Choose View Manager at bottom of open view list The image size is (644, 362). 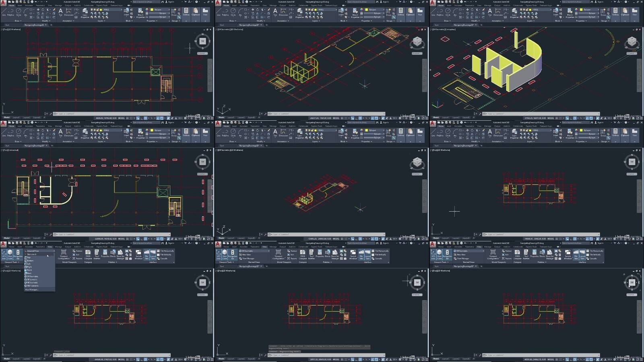pos(32,289)
